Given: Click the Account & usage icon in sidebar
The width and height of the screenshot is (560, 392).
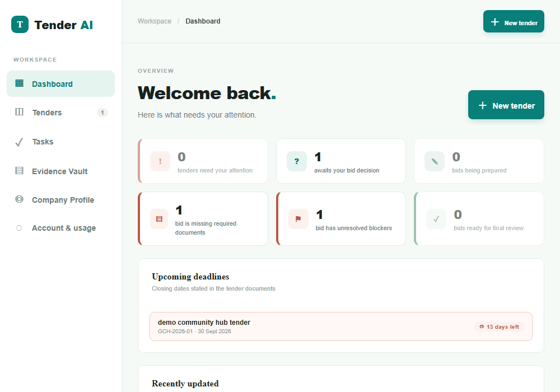Looking at the screenshot, I should click(19, 228).
